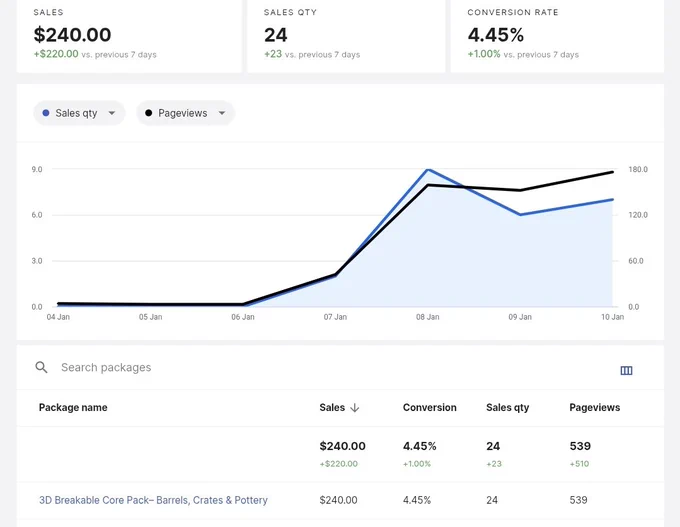
Task: Click the column settings icon
Action: coord(626,370)
